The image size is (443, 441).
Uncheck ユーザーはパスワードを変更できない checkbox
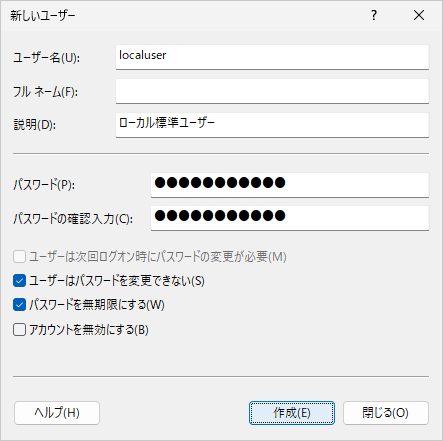click(x=19, y=281)
